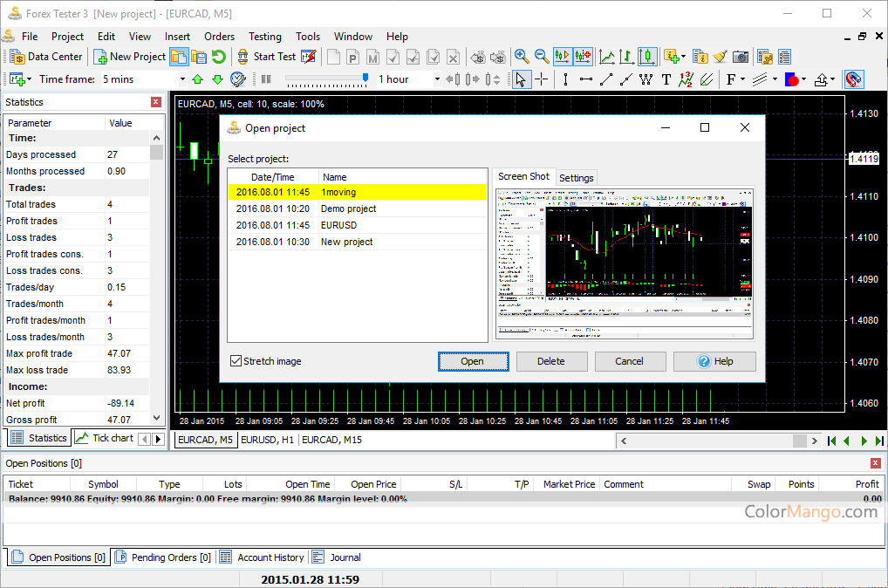
Task: Click the zoom out magnifier icon
Action: [x=542, y=57]
